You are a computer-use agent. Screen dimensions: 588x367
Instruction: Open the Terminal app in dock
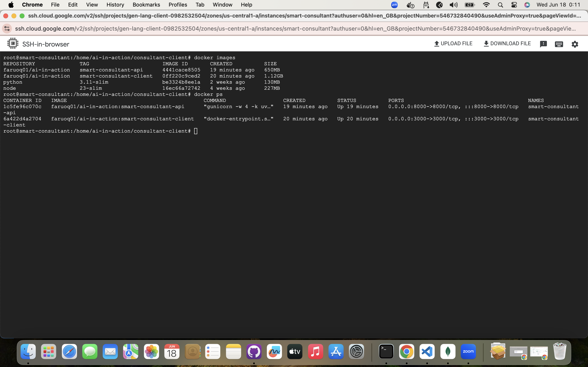[x=386, y=351]
